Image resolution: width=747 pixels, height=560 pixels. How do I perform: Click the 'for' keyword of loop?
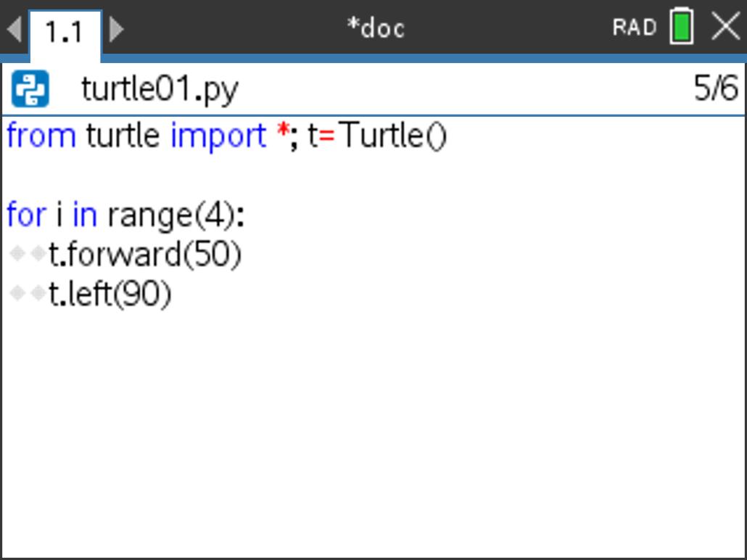[26, 215]
